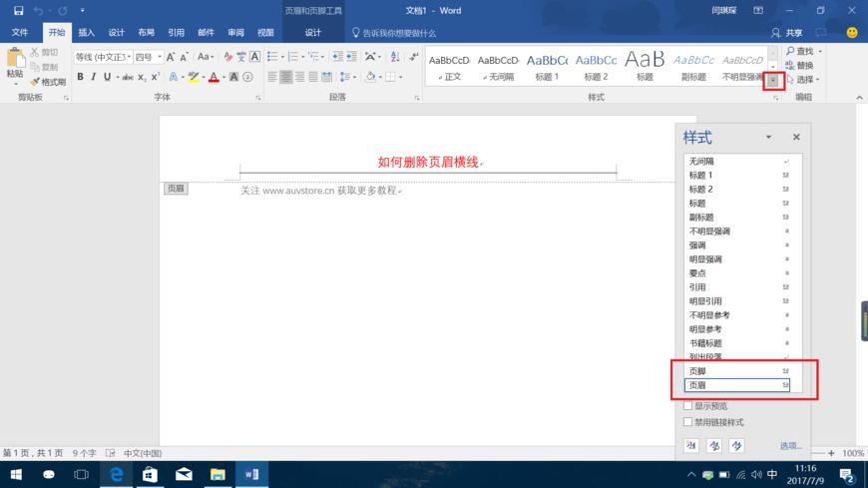This screenshot has width=868, height=488.
Task: Click the decrease indent icon
Action: click(x=337, y=57)
